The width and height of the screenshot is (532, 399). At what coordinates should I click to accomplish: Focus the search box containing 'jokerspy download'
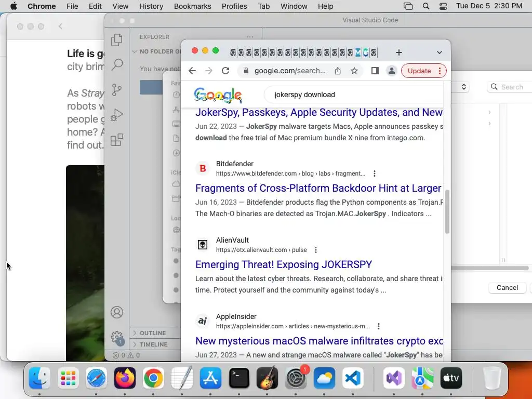[x=353, y=95]
